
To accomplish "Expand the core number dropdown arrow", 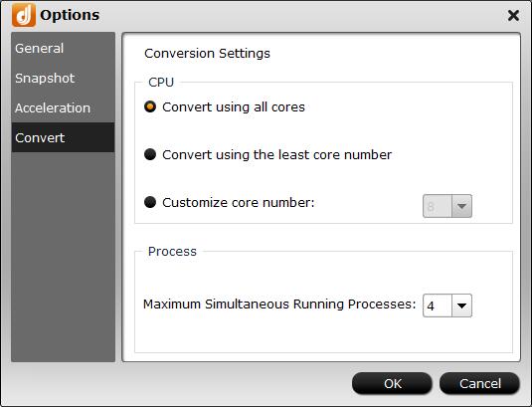I will click(x=461, y=206).
